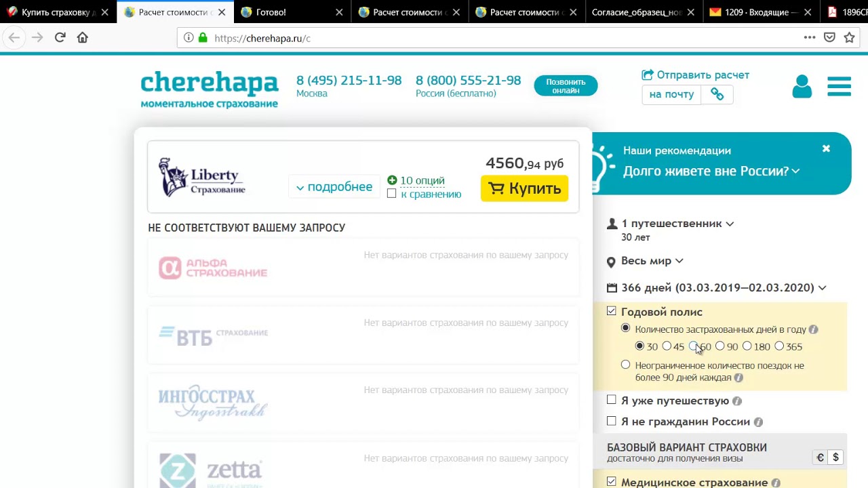Open the user account profile icon
This screenshot has height=488, width=868.
point(802,87)
